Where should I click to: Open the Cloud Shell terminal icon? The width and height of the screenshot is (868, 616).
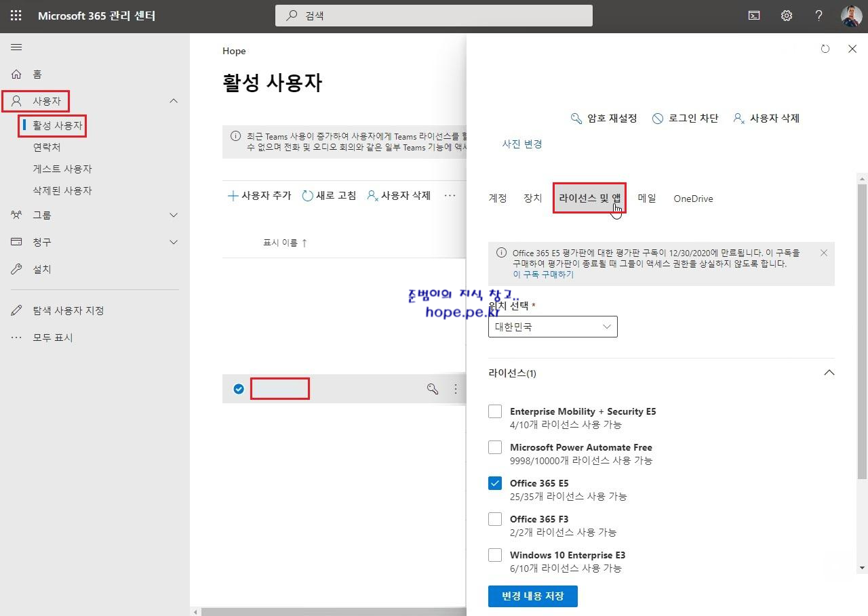click(753, 16)
